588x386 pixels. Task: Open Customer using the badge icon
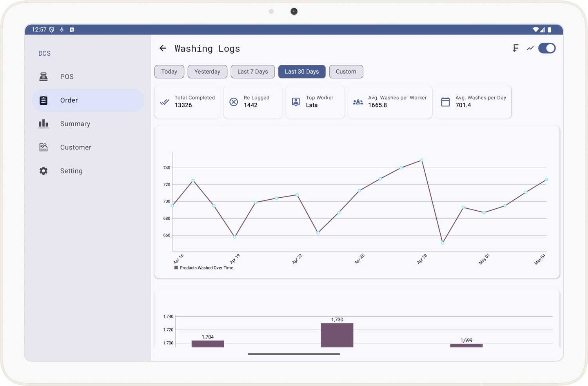(43, 147)
